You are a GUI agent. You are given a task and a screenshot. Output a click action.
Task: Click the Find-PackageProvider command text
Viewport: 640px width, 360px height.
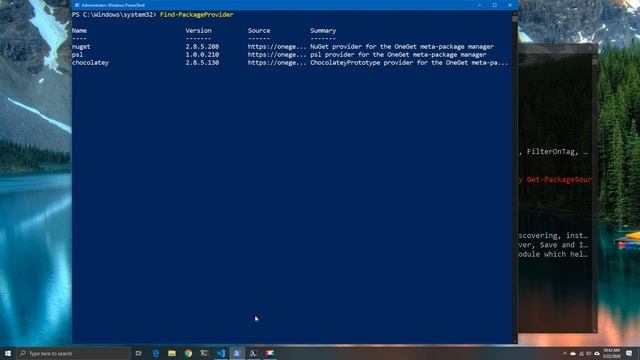click(197, 14)
